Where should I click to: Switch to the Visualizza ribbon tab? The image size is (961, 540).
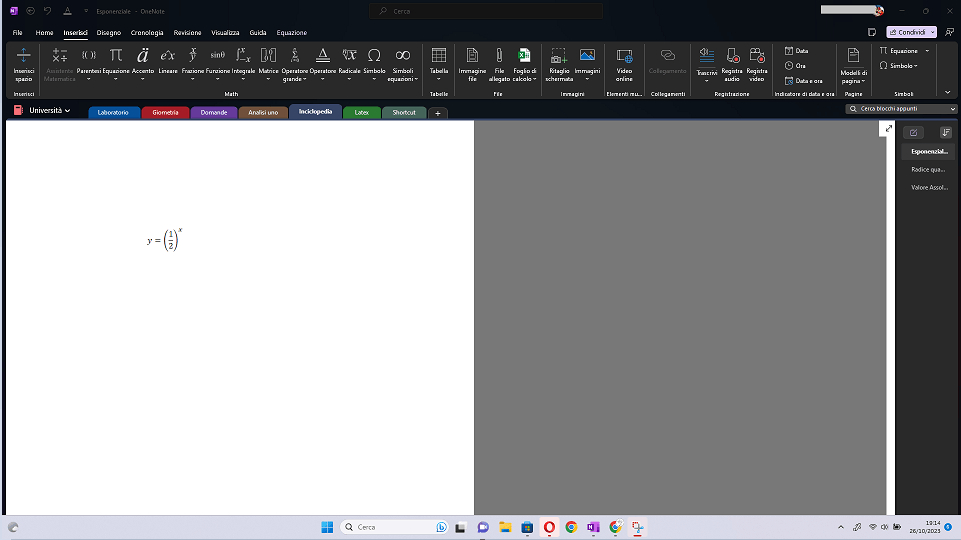point(225,32)
